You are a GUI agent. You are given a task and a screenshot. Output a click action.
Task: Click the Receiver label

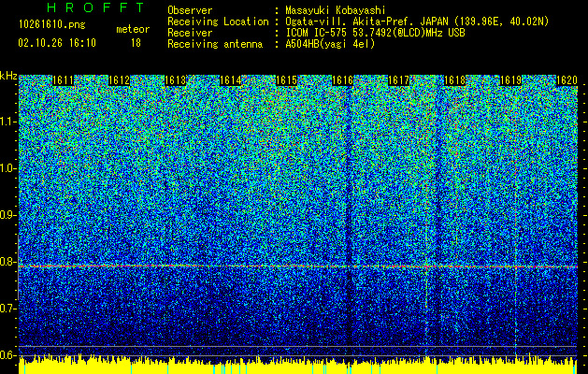pyautogui.click(x=190, y=33)
